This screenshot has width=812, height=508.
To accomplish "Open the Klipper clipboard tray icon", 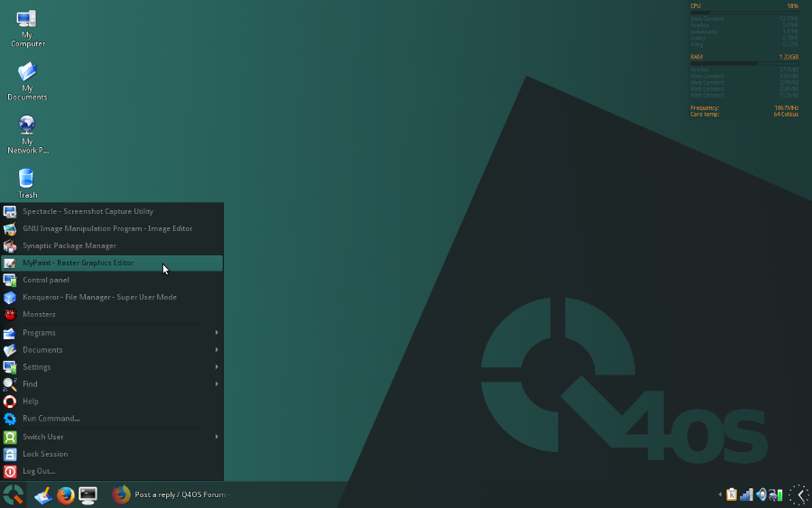I will tap(732, 494).
